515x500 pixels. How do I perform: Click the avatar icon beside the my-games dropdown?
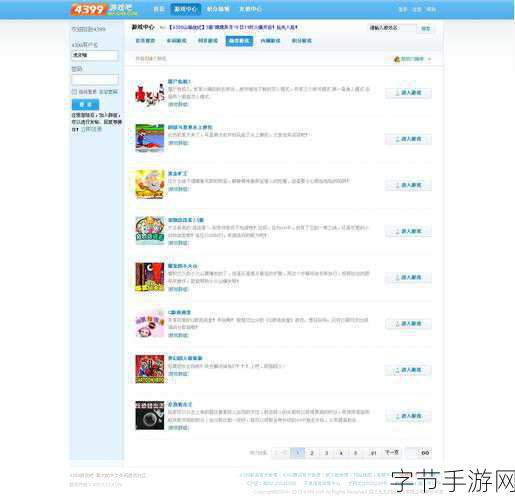397,59
